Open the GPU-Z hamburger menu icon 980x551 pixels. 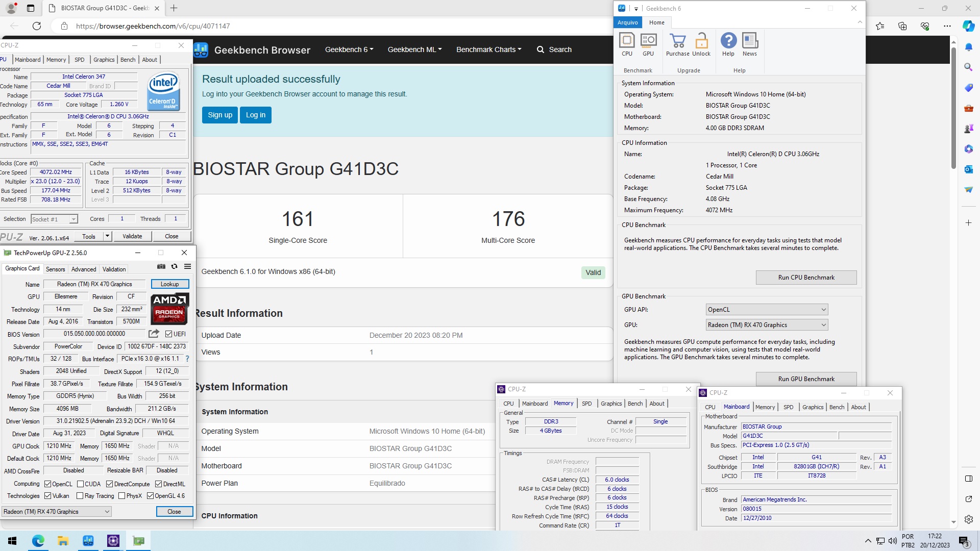click(x=188, y=266)
